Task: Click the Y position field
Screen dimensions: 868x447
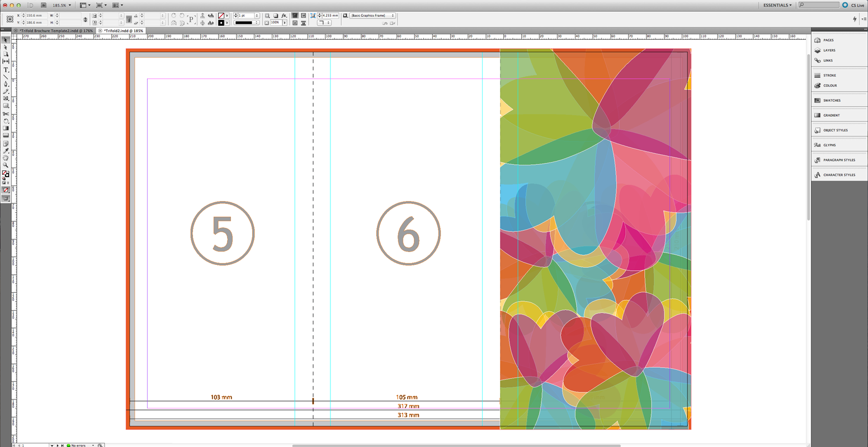Action: click(37, 23)
